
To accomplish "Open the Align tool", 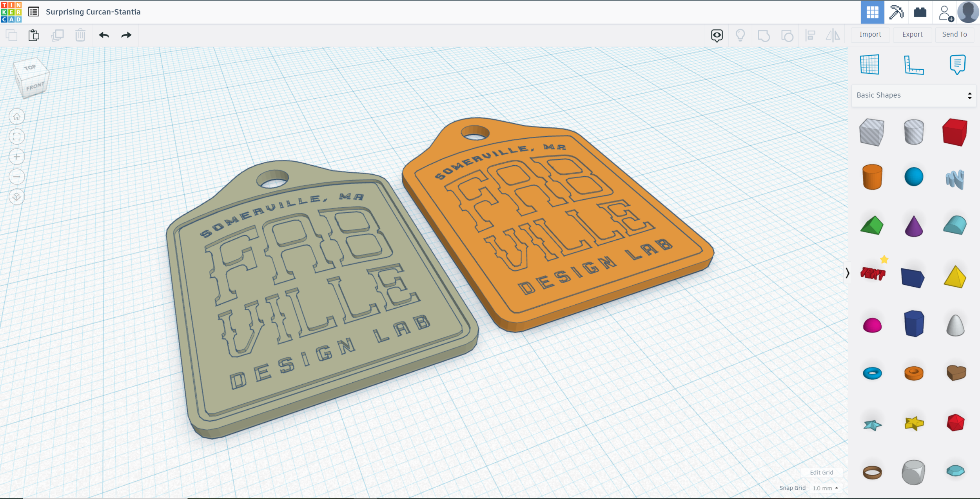I will (810, 35).
